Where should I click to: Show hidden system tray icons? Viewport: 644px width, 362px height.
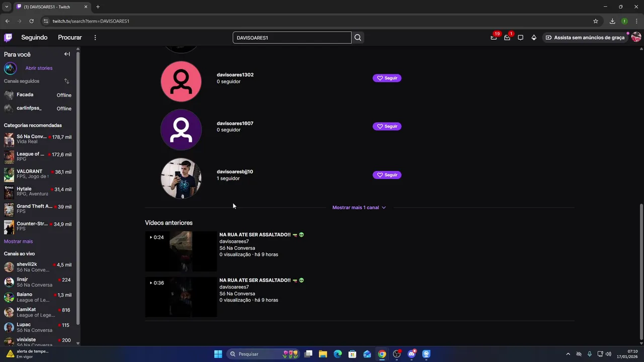(x=568, y=354)
